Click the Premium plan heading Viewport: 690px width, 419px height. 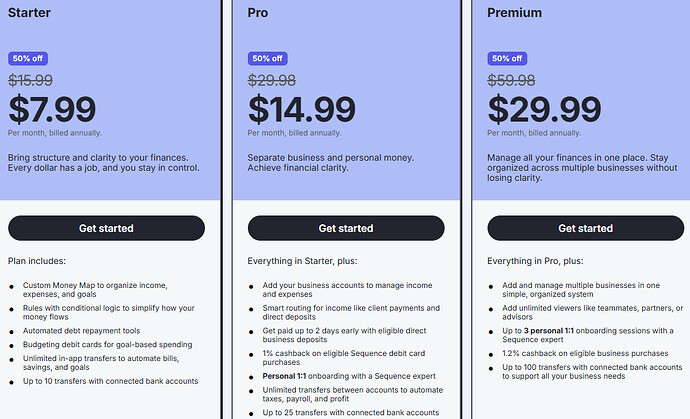515,13
